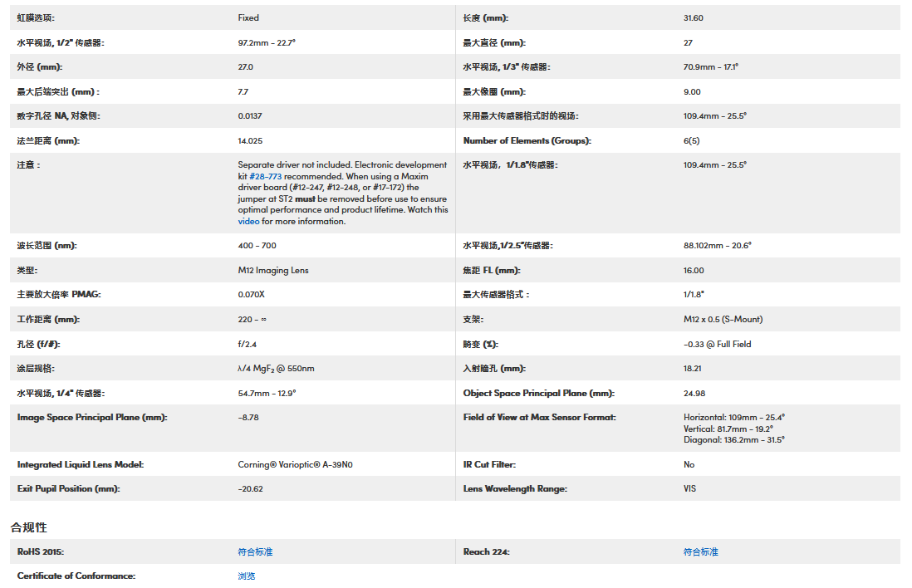The width and height of the screenshot is (912, 588).
Task: Open Reach 224 符合标准 link
Action: pyautogui.click(x=700, y=551)
